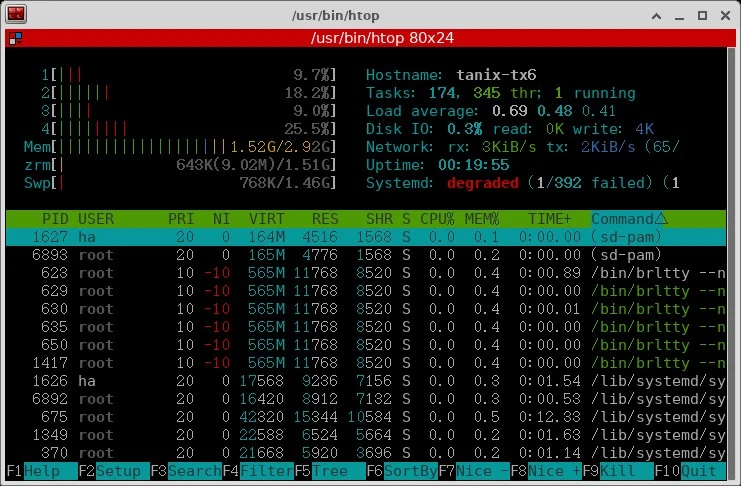
Task: Select systemd process with PID 6892
Action: pos(366,399)
